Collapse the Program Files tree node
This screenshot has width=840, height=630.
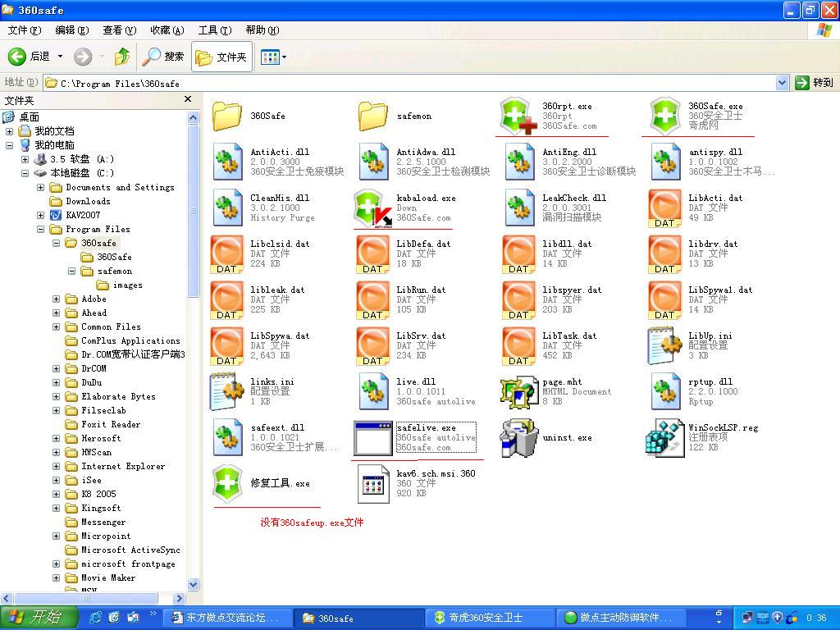pyautogui.click(x=40, y=229)
